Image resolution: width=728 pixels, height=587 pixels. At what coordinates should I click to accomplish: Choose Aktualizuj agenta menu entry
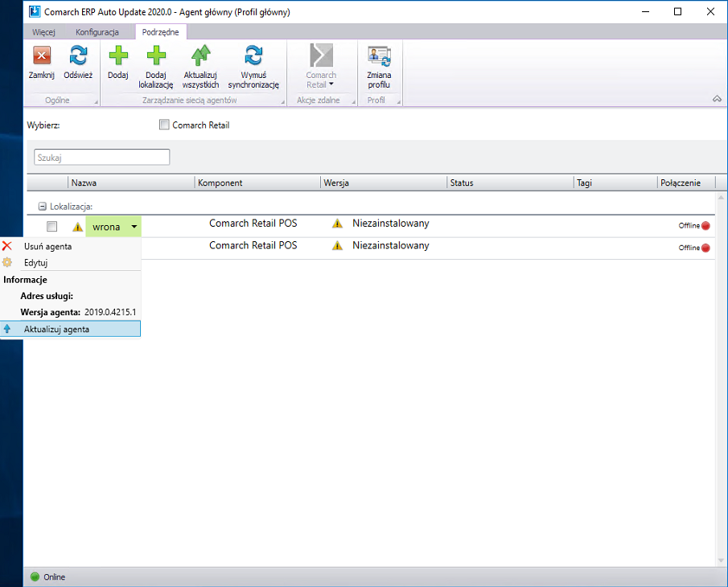point(71,329)
